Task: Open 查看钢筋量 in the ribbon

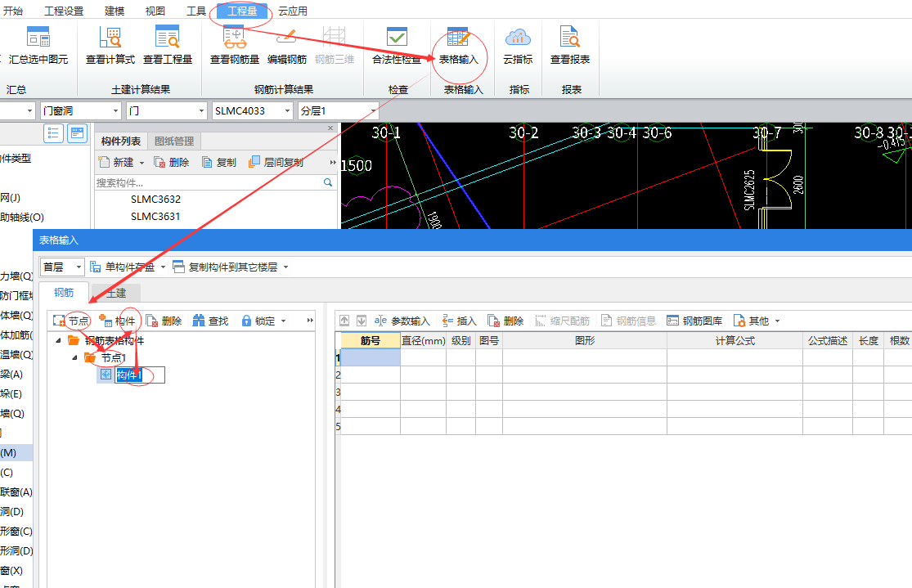Action: pos(235,47)
